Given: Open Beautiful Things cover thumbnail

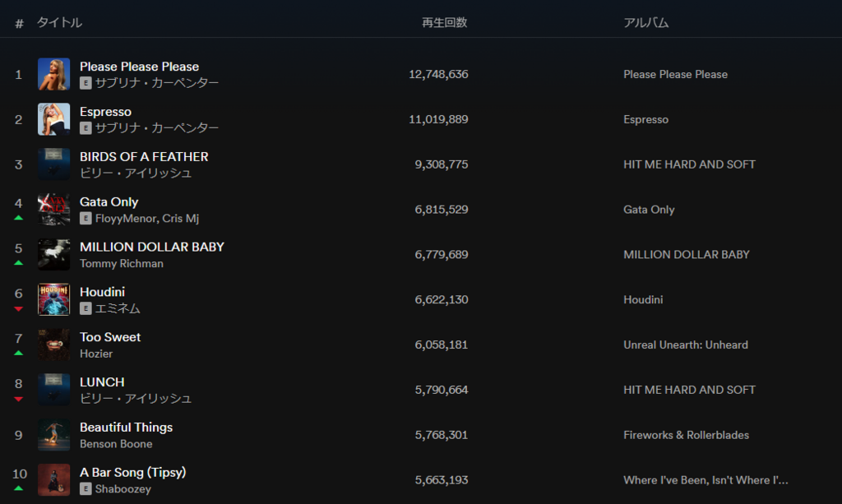Looking at the screenshot, I should [53, 435].
